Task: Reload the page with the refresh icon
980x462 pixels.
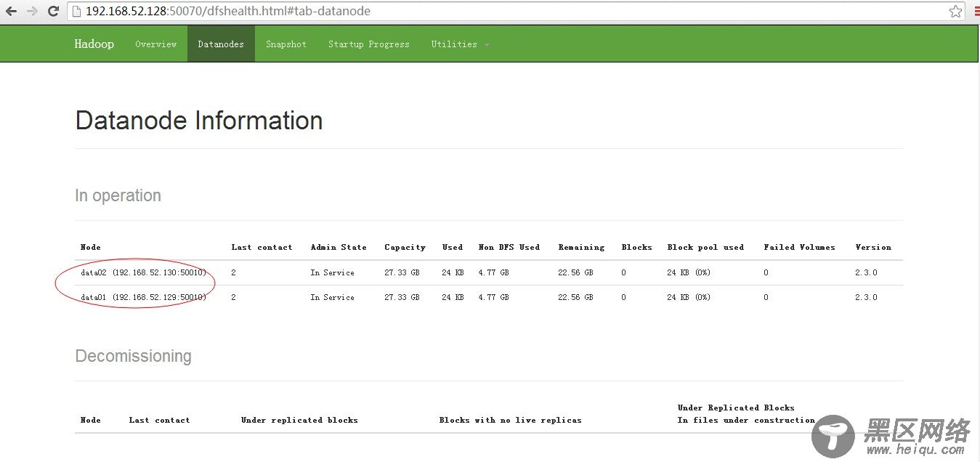Action: click(53, 11)
